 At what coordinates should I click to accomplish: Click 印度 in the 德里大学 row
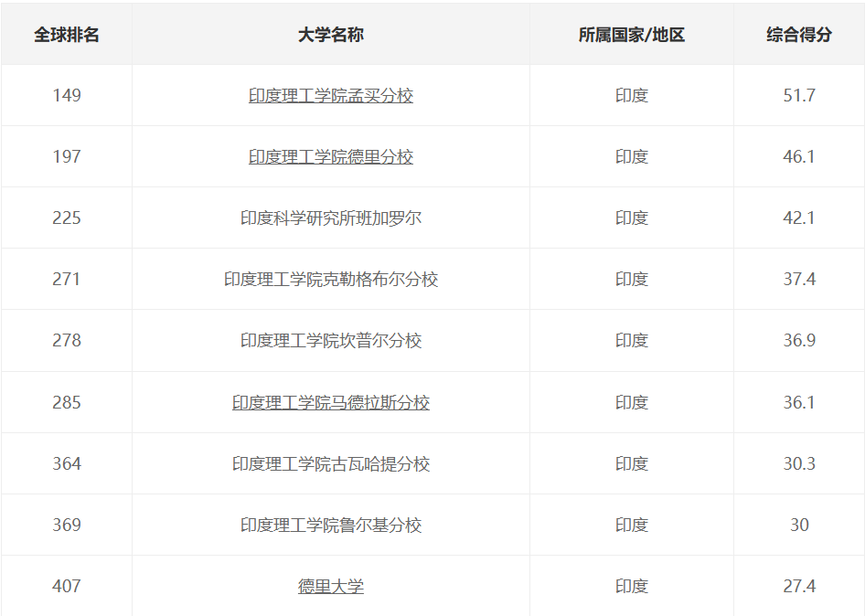coord(631,586)
